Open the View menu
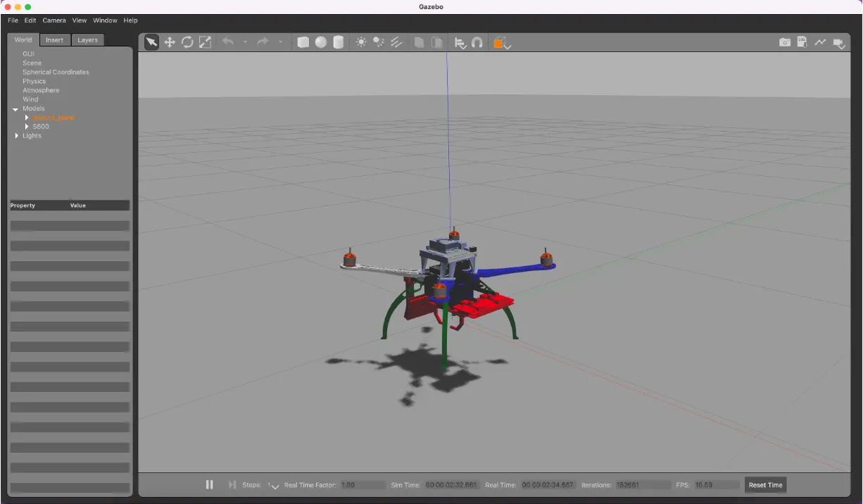Viewport: 863px width, 504px height. click(x=80, y=20)
